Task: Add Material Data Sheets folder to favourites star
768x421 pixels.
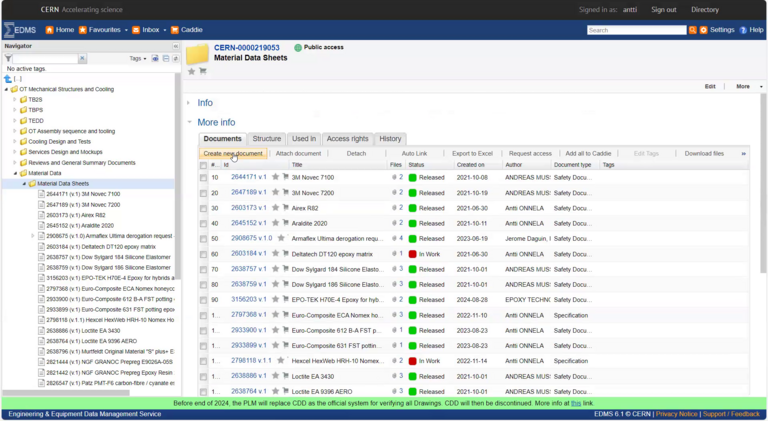Action: click(x=192, y=71)
